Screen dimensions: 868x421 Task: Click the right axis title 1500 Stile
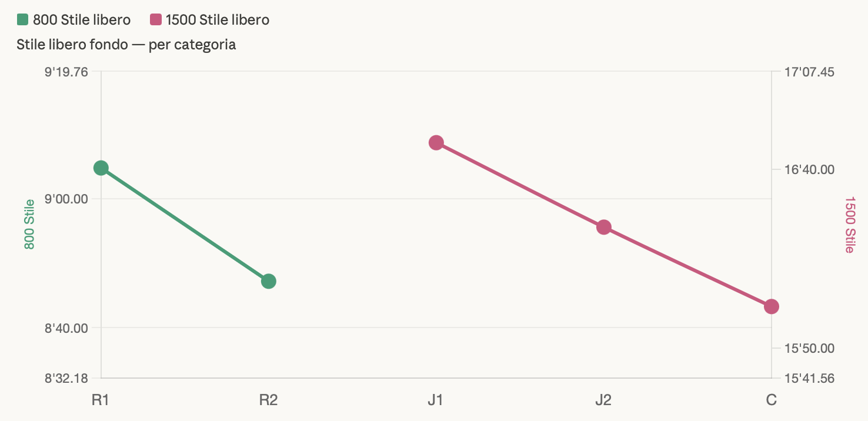[x=849, y=224]
